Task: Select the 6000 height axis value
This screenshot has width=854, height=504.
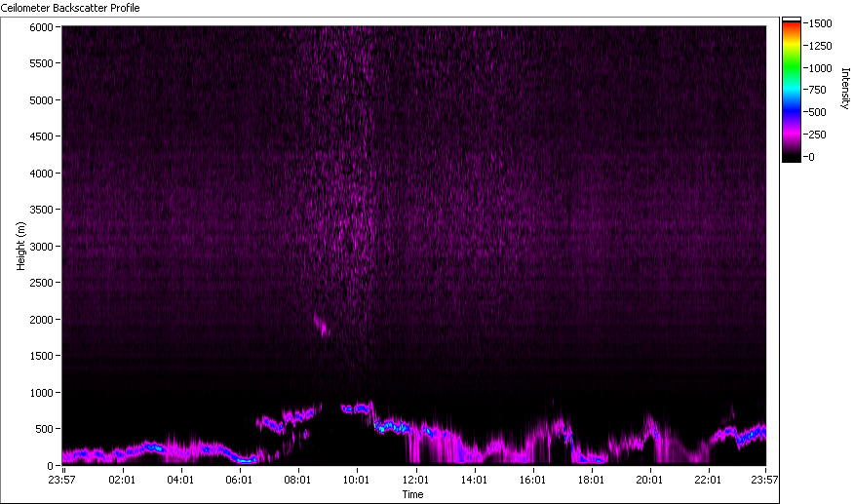Action: 41,27
